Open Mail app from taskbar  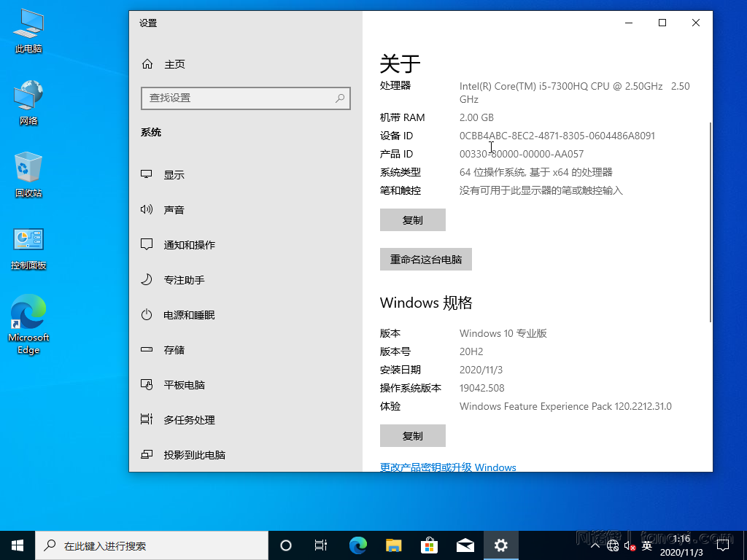click(x=465, y=545)
